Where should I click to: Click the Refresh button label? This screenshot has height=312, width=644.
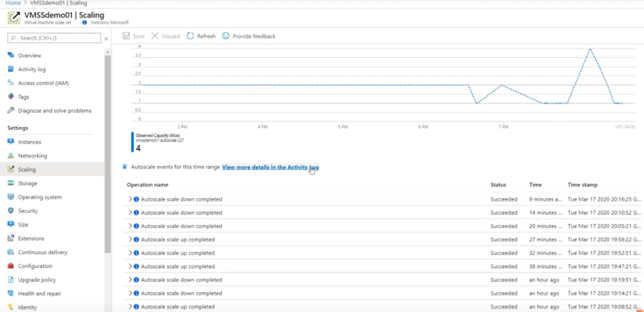[206, 36]
